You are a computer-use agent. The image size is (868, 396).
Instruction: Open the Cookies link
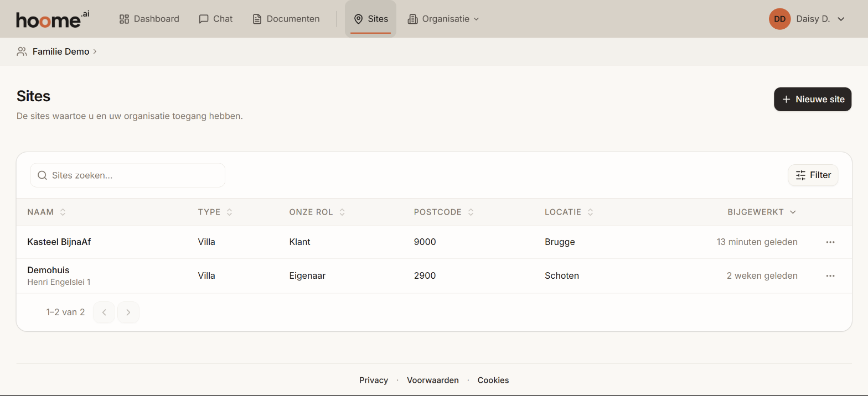(x=493, y=380)
